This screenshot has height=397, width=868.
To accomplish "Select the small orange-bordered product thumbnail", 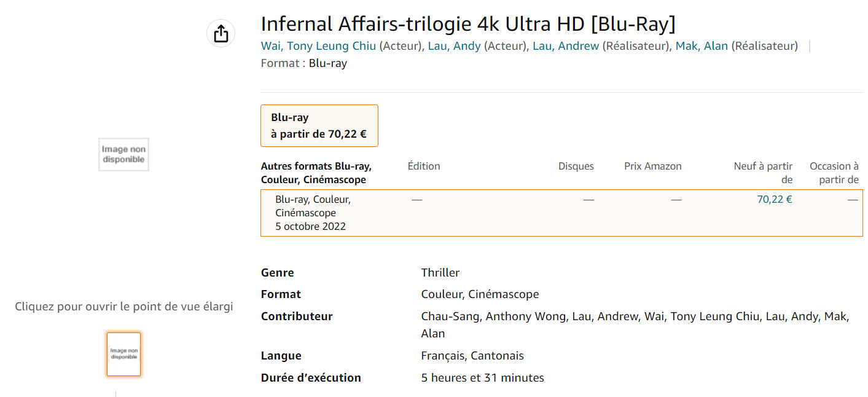I will pyautogui.click(x=123, y=354).
